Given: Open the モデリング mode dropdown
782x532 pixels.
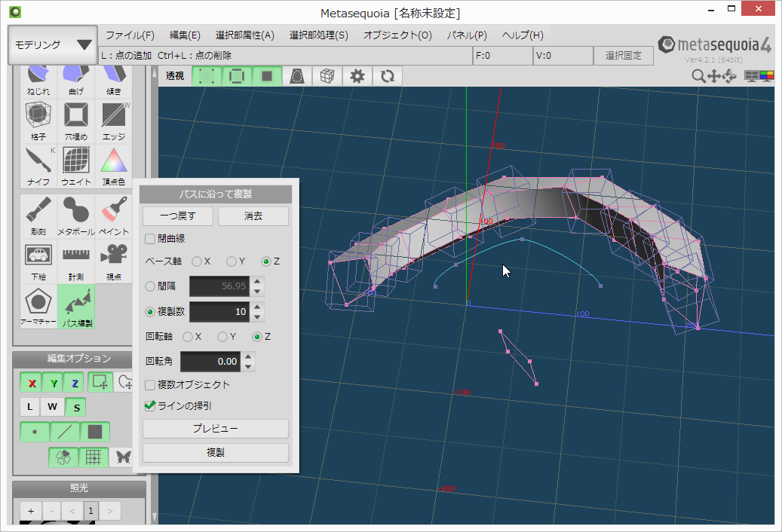Looking at the screenshot, I should [53, 44].
